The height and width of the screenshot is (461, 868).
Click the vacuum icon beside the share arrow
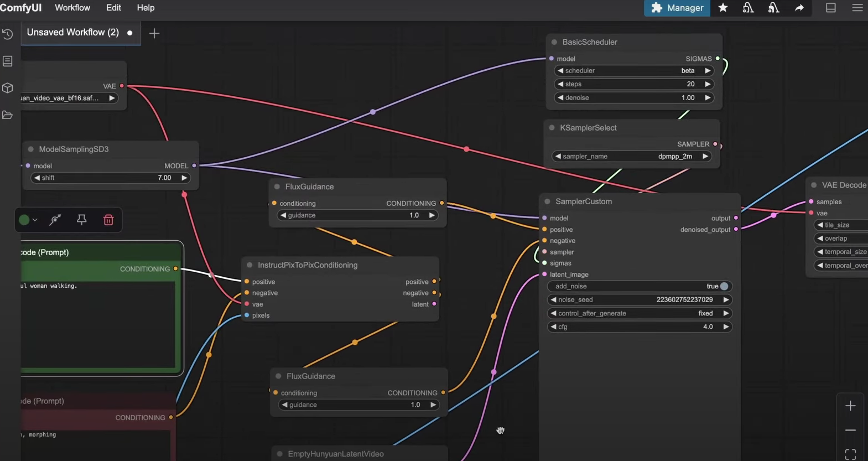tap(773, 8)
